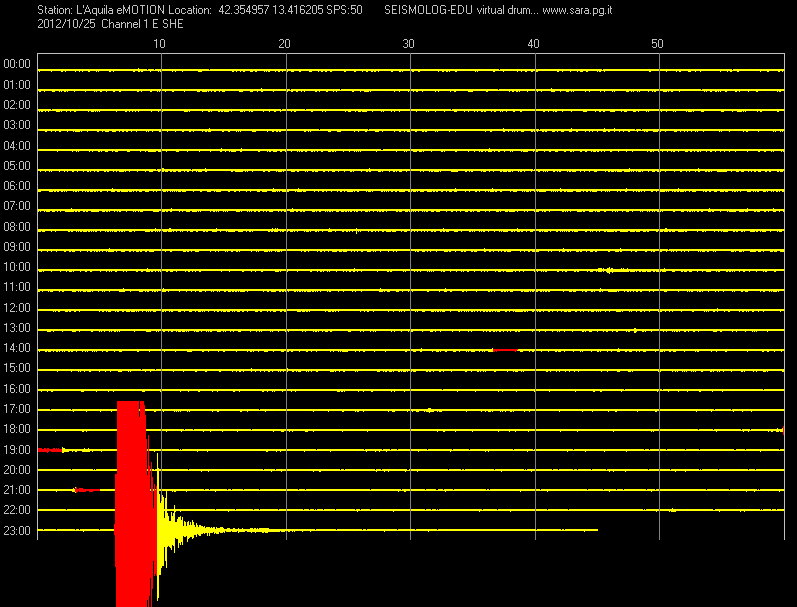797x607 pixels.
Task: Click the 40 minute axis label
Action: pos(533,44)
